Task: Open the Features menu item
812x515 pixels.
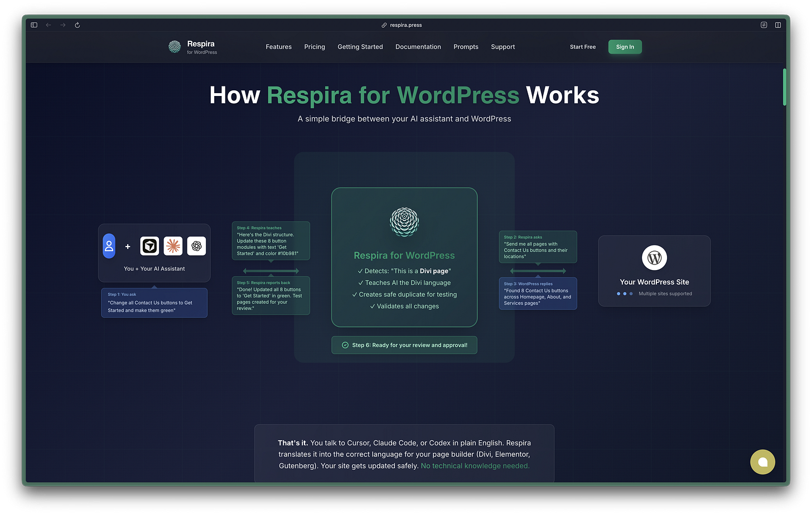Action: pyautogui.click(x=279, y=47)
